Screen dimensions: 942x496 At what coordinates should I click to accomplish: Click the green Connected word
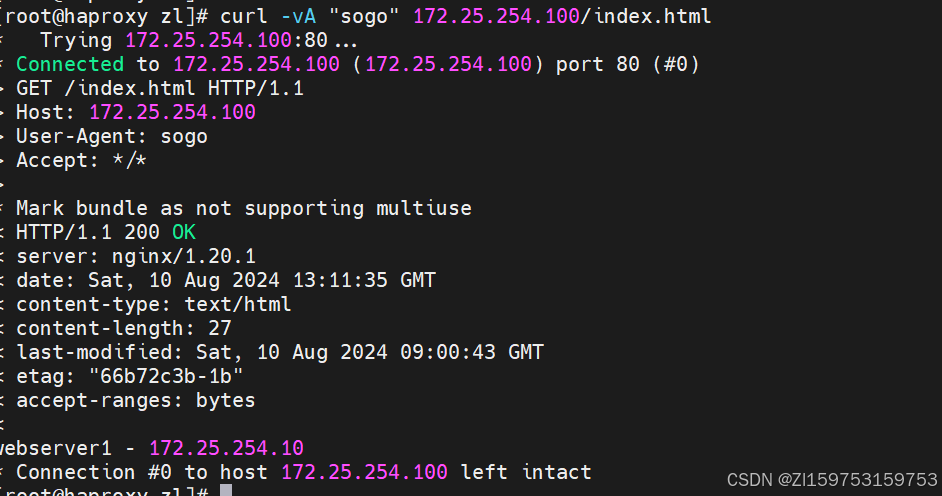pos(70,64)
